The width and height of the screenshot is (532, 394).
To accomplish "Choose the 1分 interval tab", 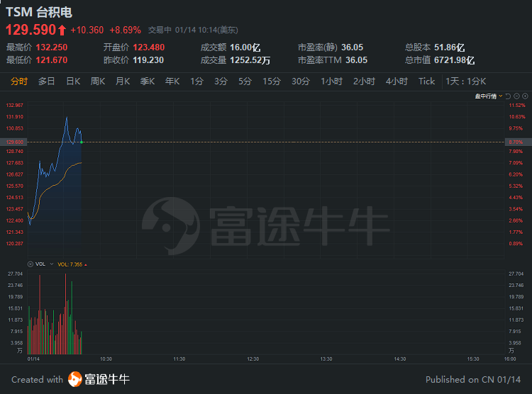I will 196,81.
